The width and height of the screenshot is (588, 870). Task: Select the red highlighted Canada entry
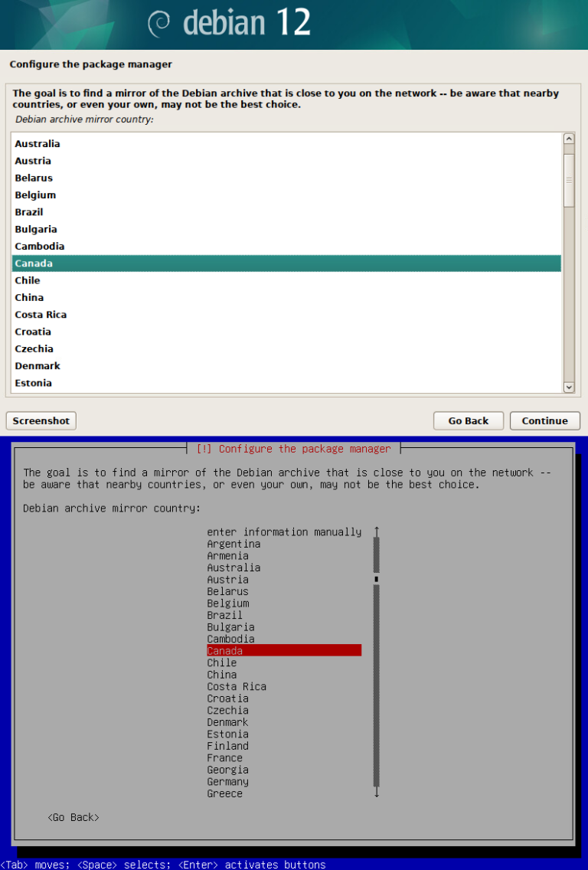pos(283,650)
